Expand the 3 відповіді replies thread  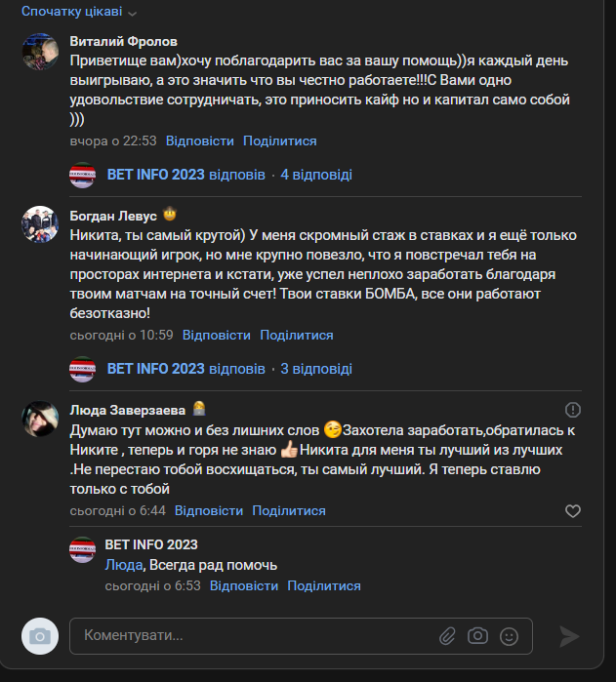coord(316,369)
